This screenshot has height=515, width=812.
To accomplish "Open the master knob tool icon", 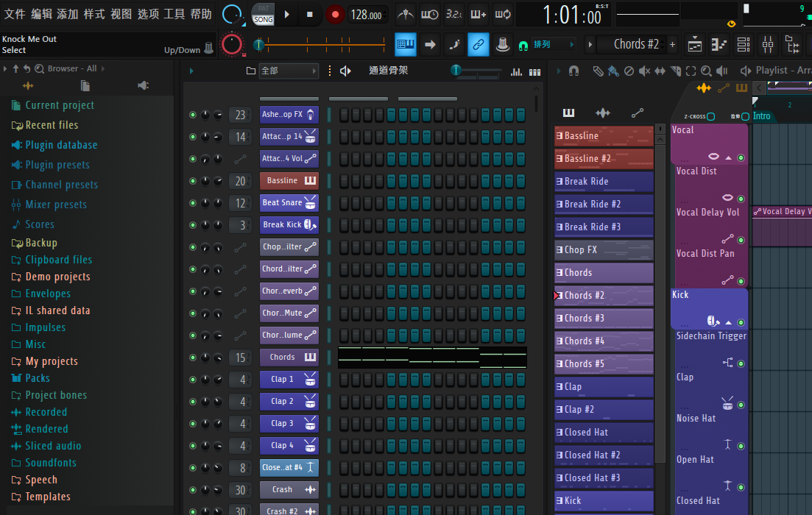I will 502,45.
